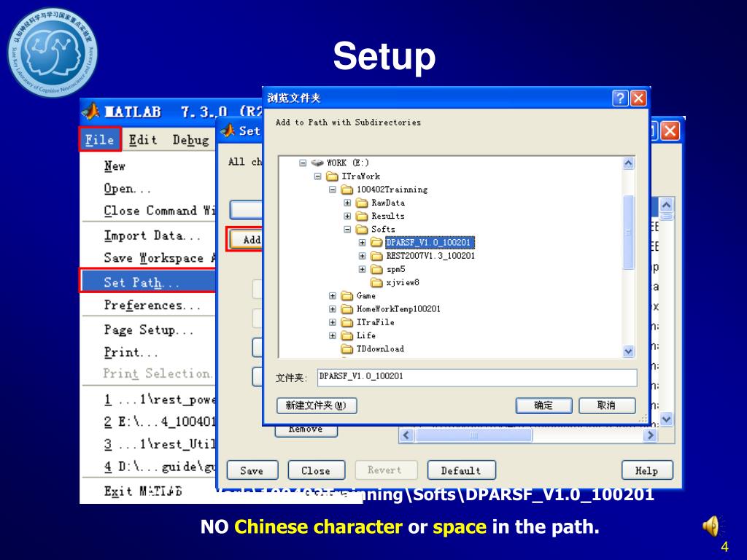Expand the Game folder node

click(333, 296)
